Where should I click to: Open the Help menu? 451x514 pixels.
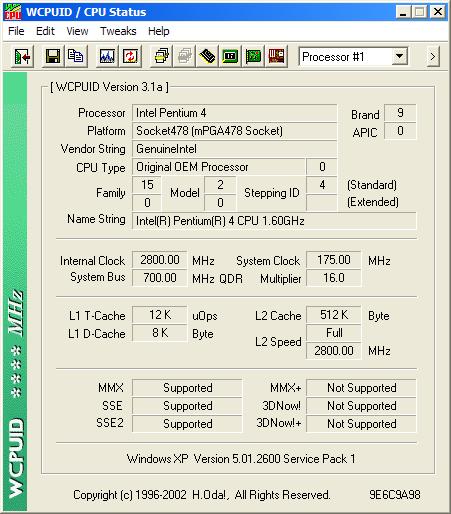[x=159, y=31]
